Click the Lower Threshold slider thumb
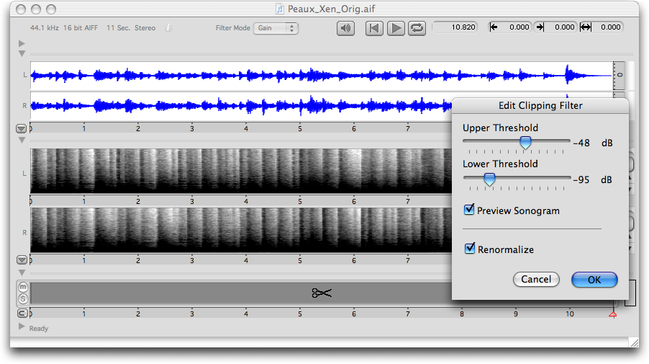The width and height of the screenshot is (649, 364). pos(489,179)
